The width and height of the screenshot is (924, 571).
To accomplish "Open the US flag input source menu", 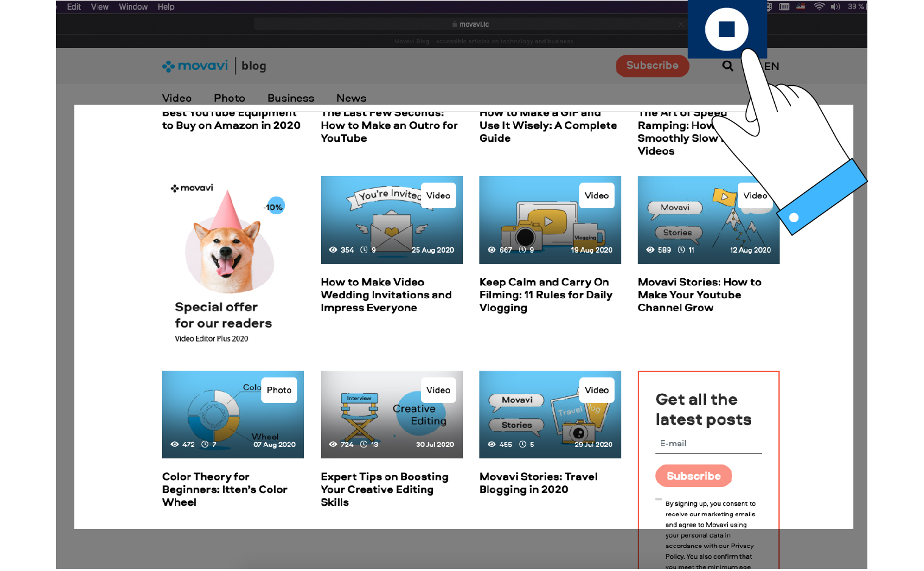I will [x=801, y=7].
